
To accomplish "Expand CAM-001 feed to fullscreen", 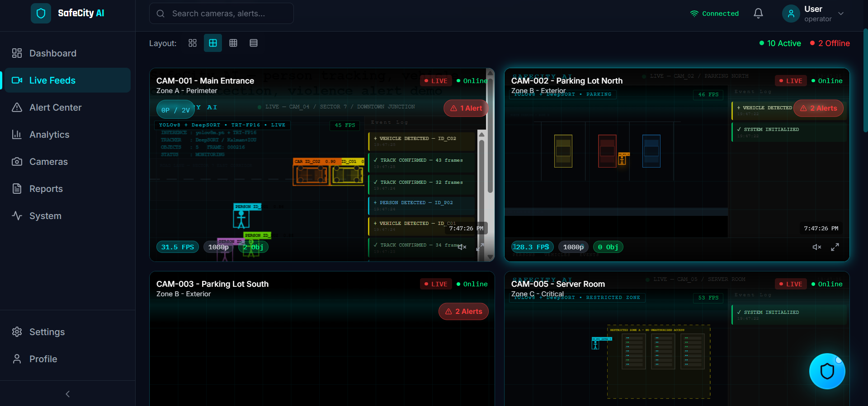I will pos(480,247).
